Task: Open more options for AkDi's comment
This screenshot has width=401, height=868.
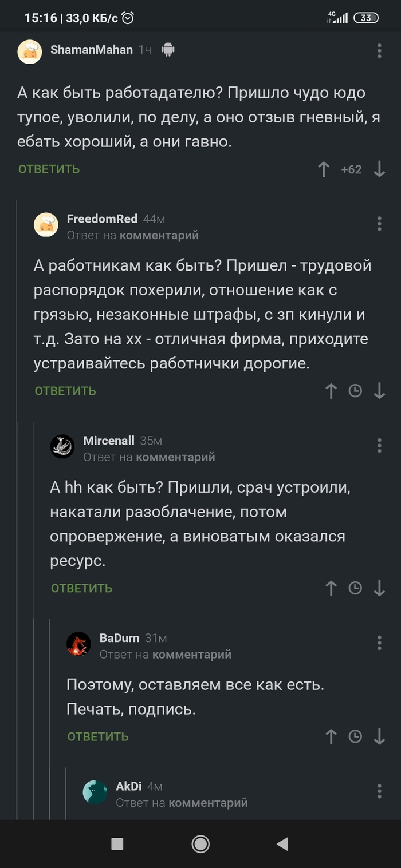Action: (x=379, y=791)
